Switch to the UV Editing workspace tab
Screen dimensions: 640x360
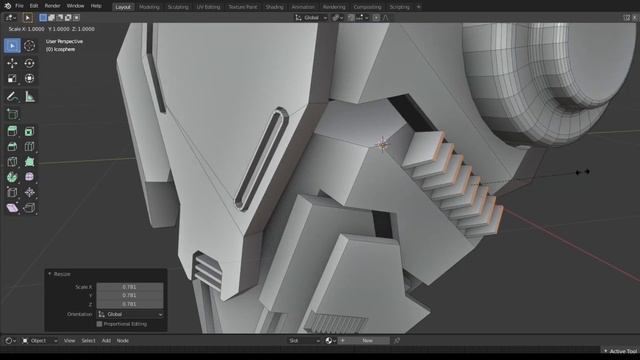click(x=208, y=7)
